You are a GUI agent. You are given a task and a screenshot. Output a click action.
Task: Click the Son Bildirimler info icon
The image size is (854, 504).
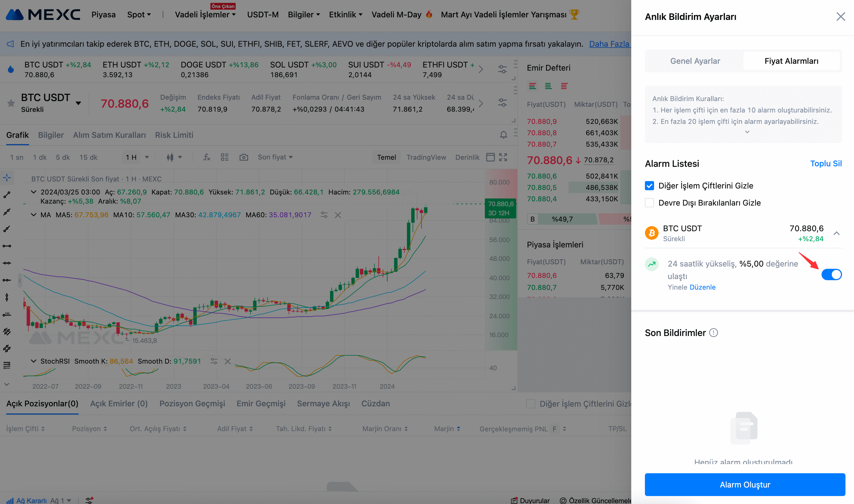(713, 333)
